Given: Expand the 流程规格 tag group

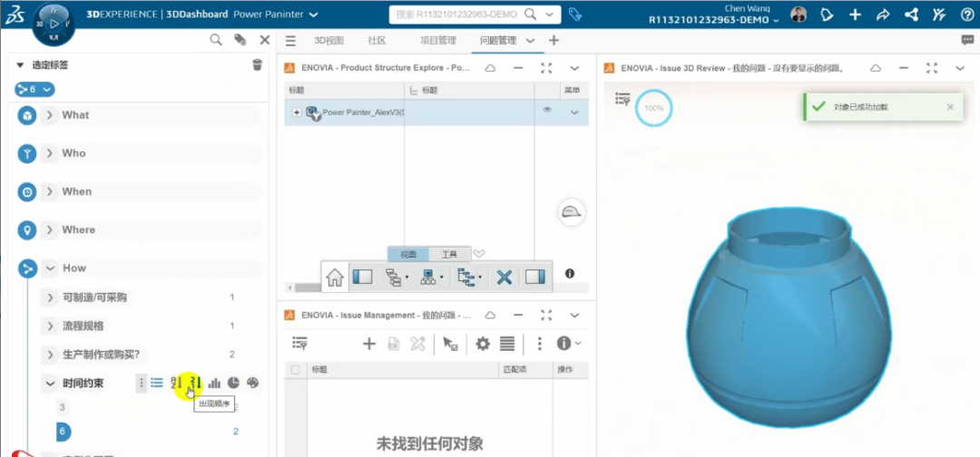Looking at the screenshot, I should point(49,326).
